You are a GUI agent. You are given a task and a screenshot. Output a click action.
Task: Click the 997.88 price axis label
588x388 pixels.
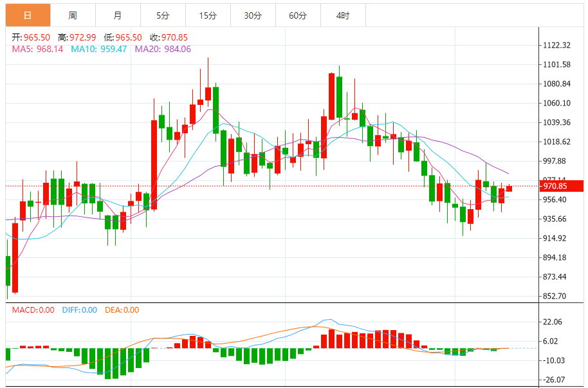click(555, 161)
